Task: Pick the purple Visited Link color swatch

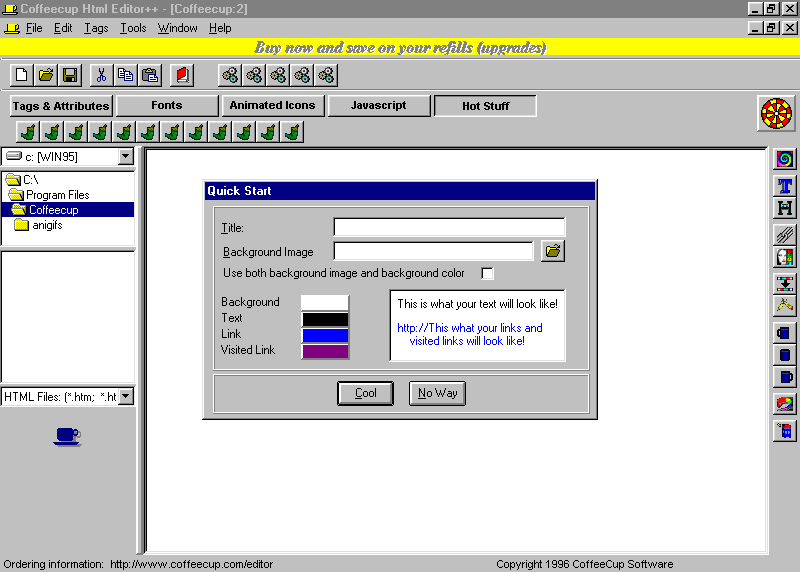Action: coord(325,351)
